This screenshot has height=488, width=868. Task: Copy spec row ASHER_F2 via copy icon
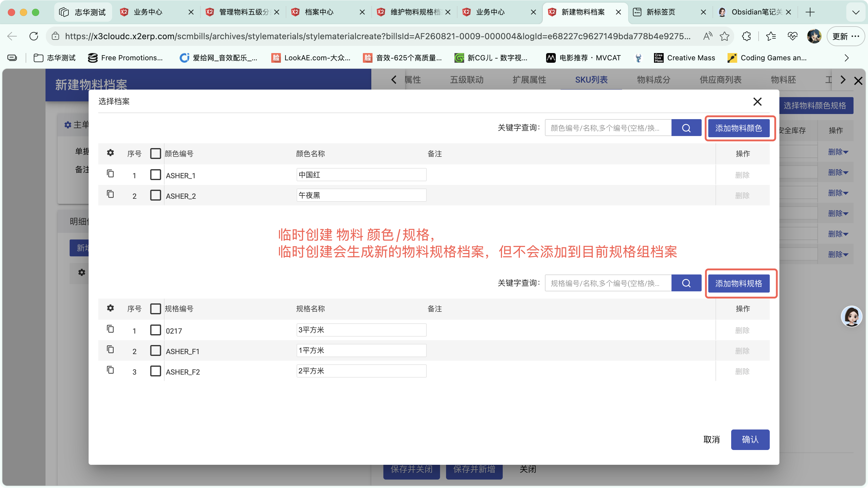110,370
